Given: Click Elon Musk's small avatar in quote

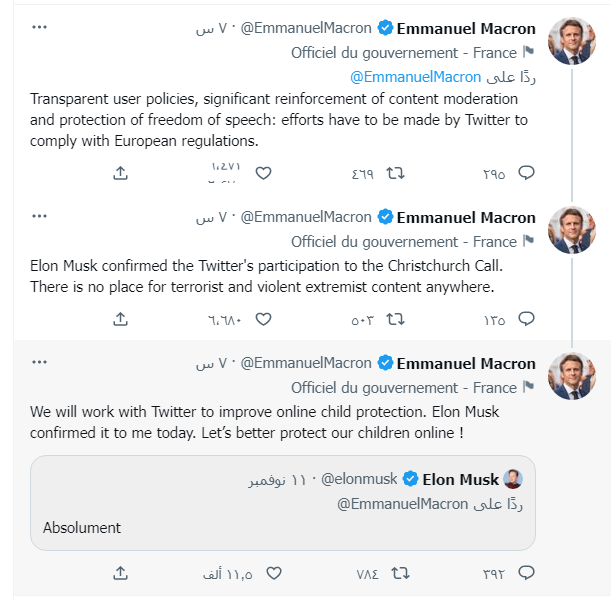Looking at the screenshot, I should point(513,479).
